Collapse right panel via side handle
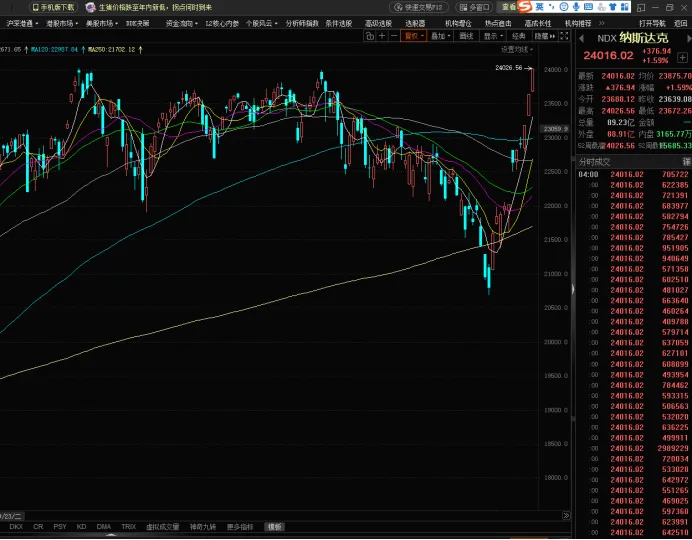This screenshot has height=540, width=692. pos(573,289)
